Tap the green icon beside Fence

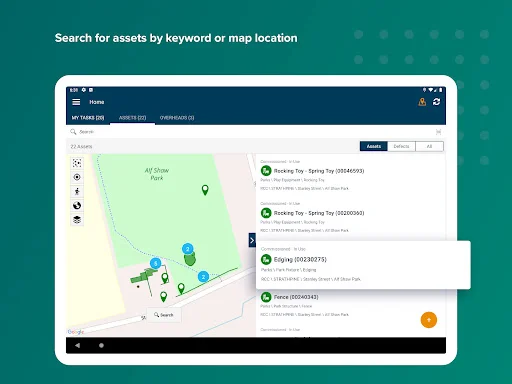pos(266,297)
